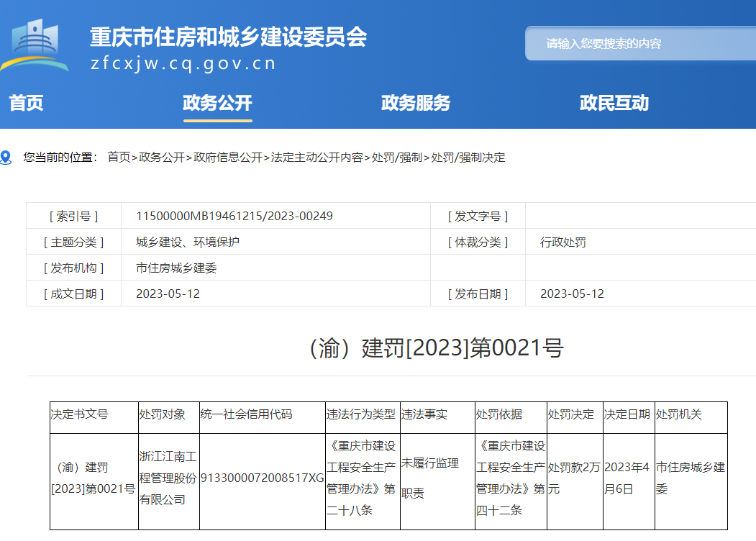756x541 pixels.
Task: Click 处罚/强制 breadcrumb link
Action: click(x=396, y=158)
